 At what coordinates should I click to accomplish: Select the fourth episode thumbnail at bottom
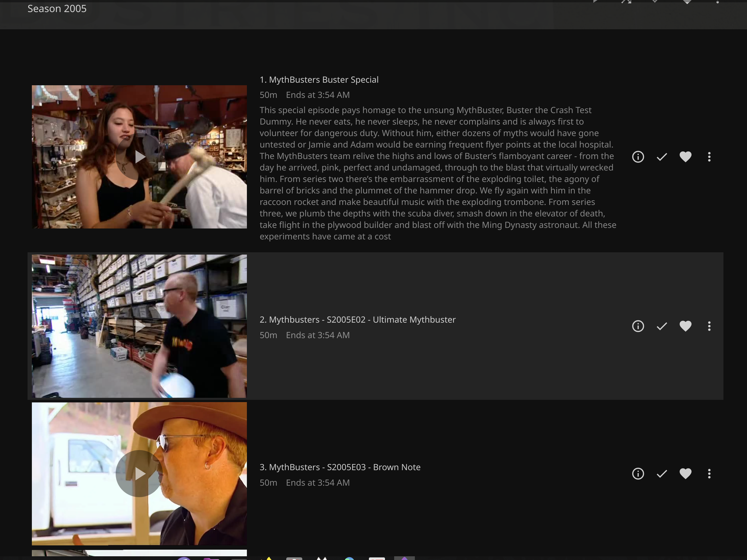[139, 553]
